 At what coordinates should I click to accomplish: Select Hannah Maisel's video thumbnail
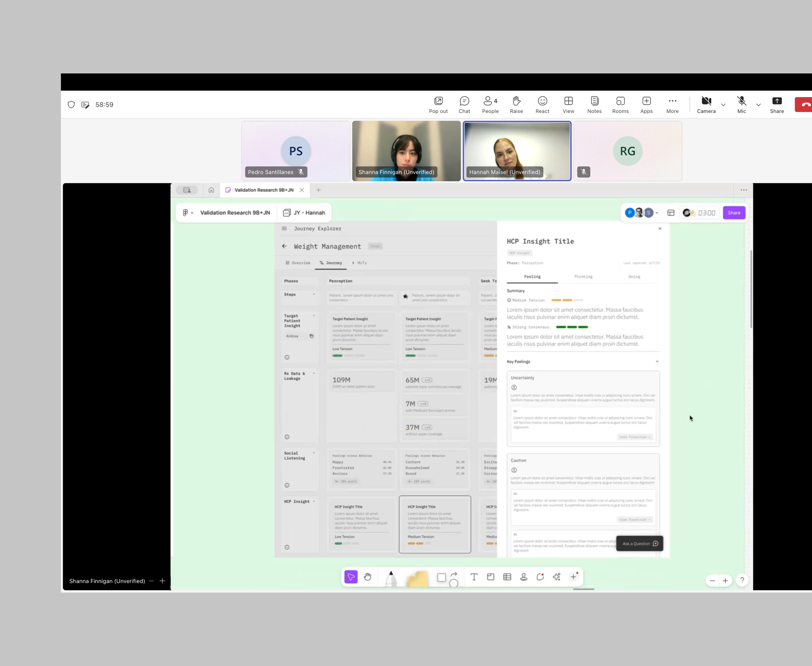tap(516, 150)
